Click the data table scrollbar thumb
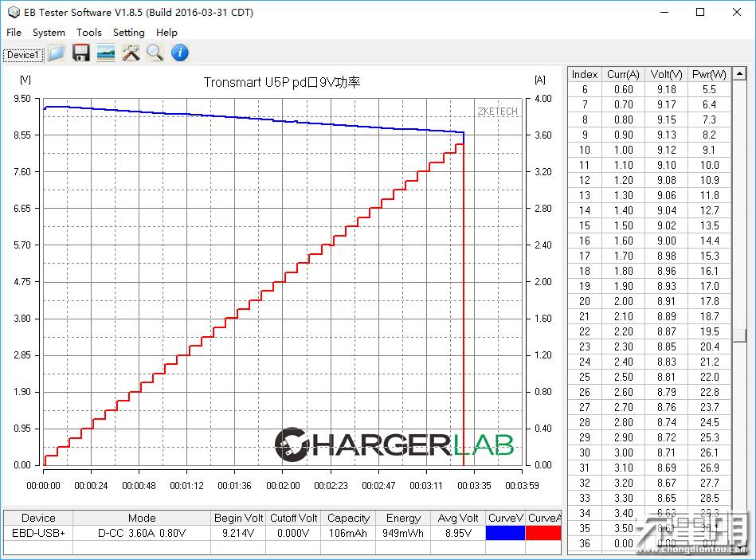This screenshot has height=560, width=756. 739,335
